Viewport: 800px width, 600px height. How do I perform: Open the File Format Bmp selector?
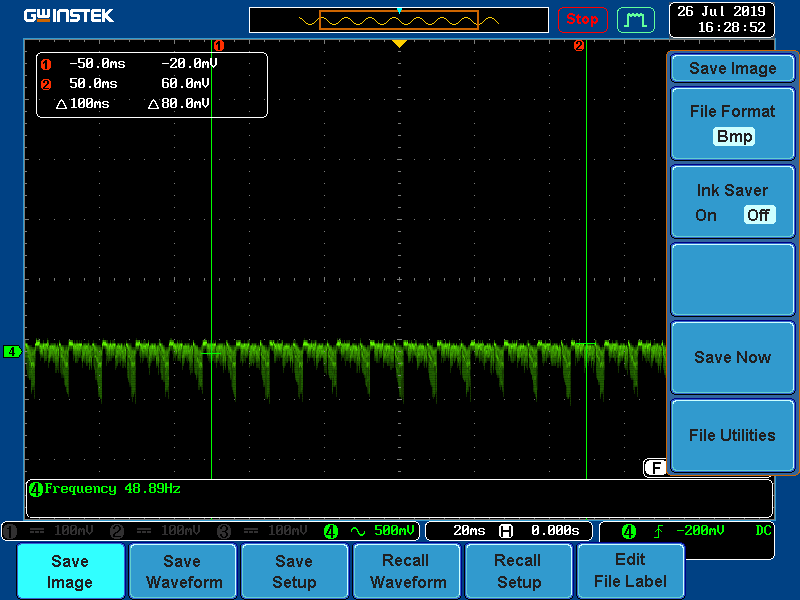click(733, 124)
